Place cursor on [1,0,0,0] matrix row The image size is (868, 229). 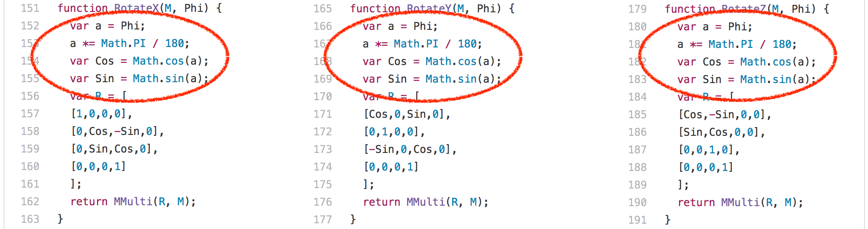(101, 114)
